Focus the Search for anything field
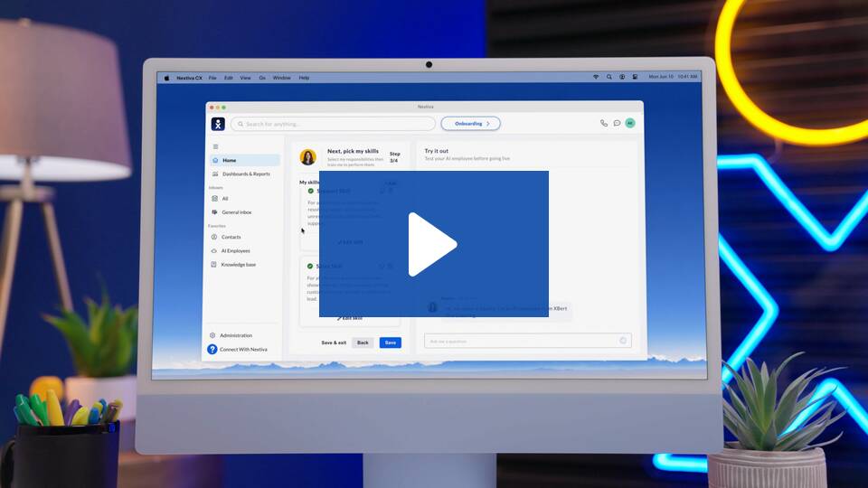The image size is (868, 488). pos(334,124)
